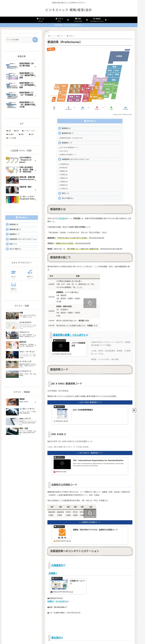Jump to 都道府県の起こり in main contents list
The height and width of the screenshot is (644, 145).
pos(68,133)
